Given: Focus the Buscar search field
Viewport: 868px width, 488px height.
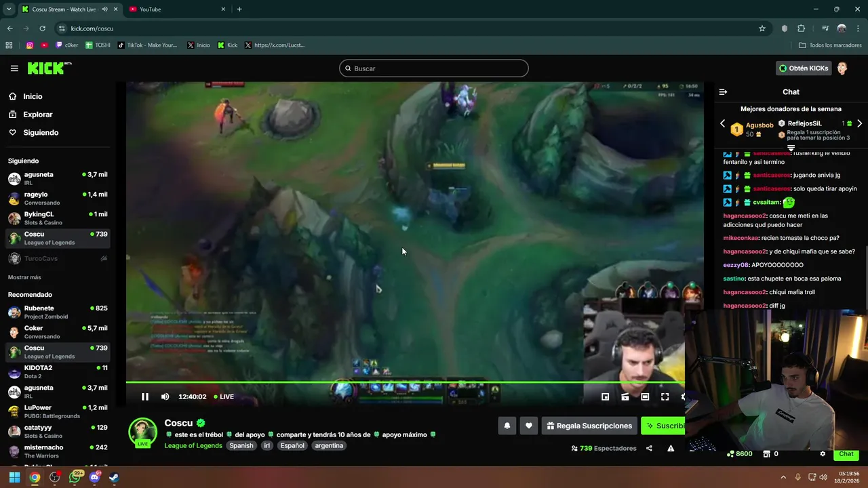Looking at the screenshot, I should (x=434, y=68).
